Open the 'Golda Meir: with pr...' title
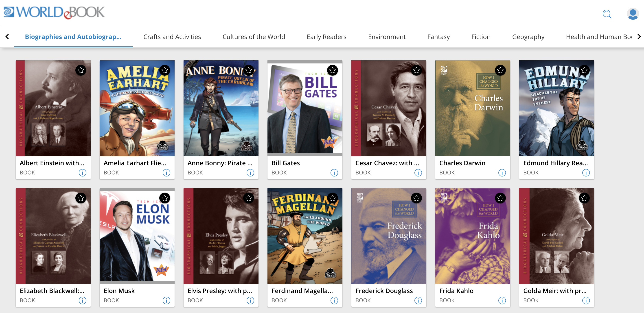Image resolution: width=644 pixels, height=313 pixels. click(555, 291)
